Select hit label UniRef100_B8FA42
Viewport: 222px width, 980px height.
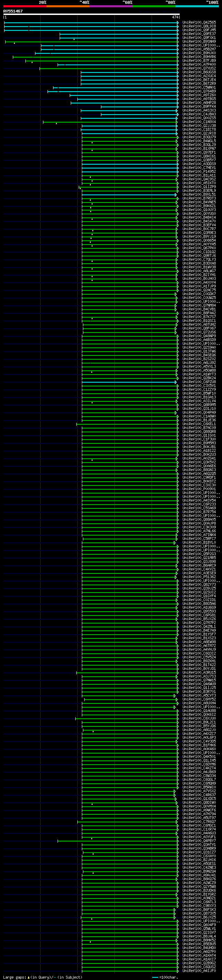199,313
